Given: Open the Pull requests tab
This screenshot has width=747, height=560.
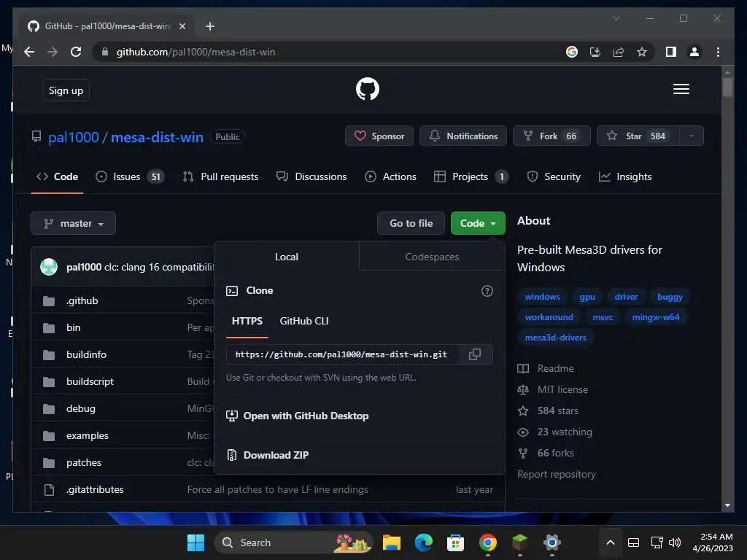Looking at the screenshot, I should coord(220,176).
